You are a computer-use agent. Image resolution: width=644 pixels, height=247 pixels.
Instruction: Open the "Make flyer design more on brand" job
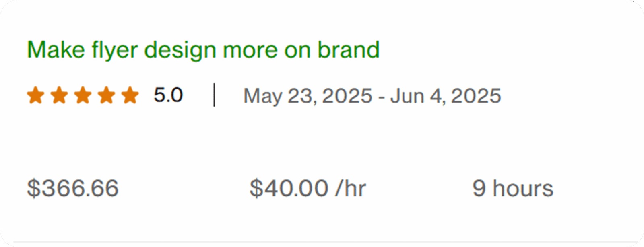pos(203,50)
